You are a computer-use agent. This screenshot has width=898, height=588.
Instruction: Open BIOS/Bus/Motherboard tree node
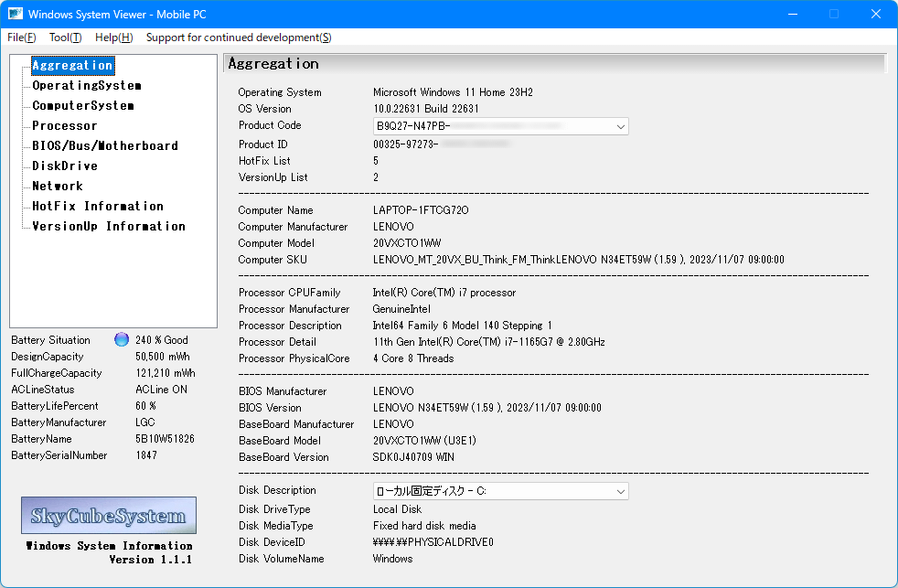tap(105, 145)
